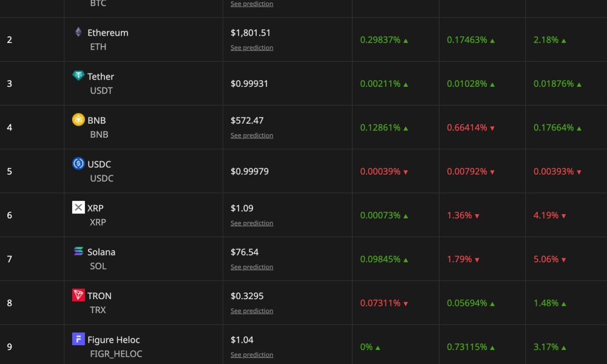
Task: Click the USDT ticker symbol
Action: tap(101, 90)
